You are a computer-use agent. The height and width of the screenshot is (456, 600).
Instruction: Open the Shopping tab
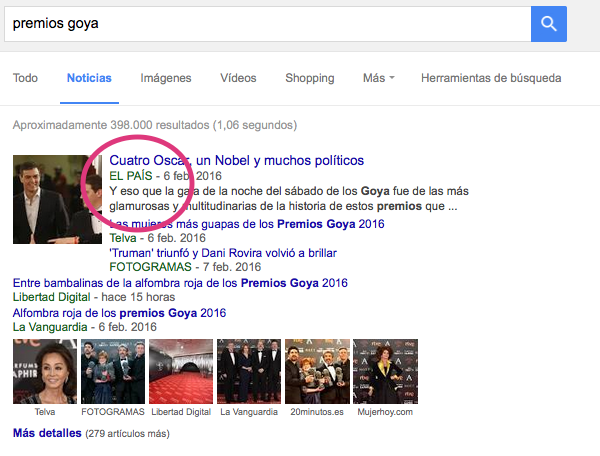[x=310, y=78]
